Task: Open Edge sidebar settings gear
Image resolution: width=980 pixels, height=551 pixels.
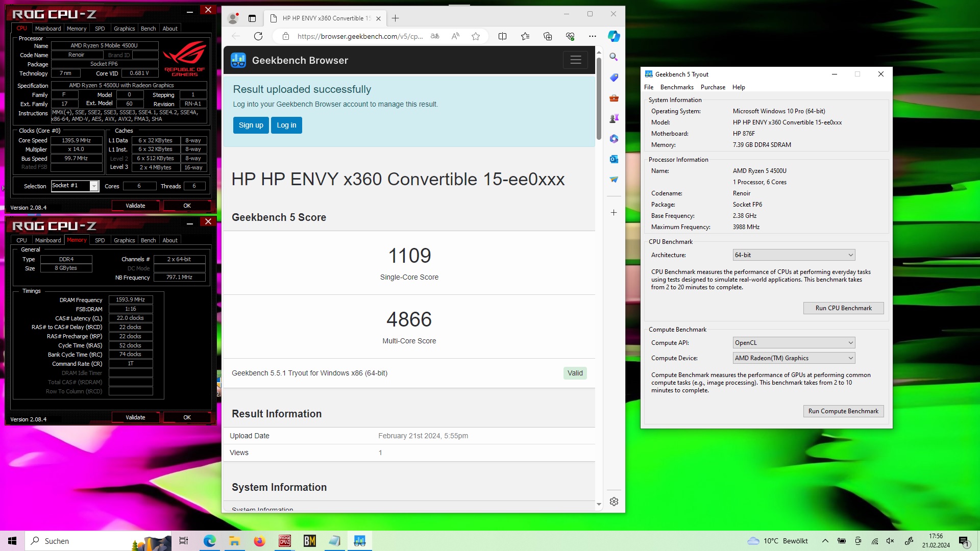Action: click(x=614, y=502)
